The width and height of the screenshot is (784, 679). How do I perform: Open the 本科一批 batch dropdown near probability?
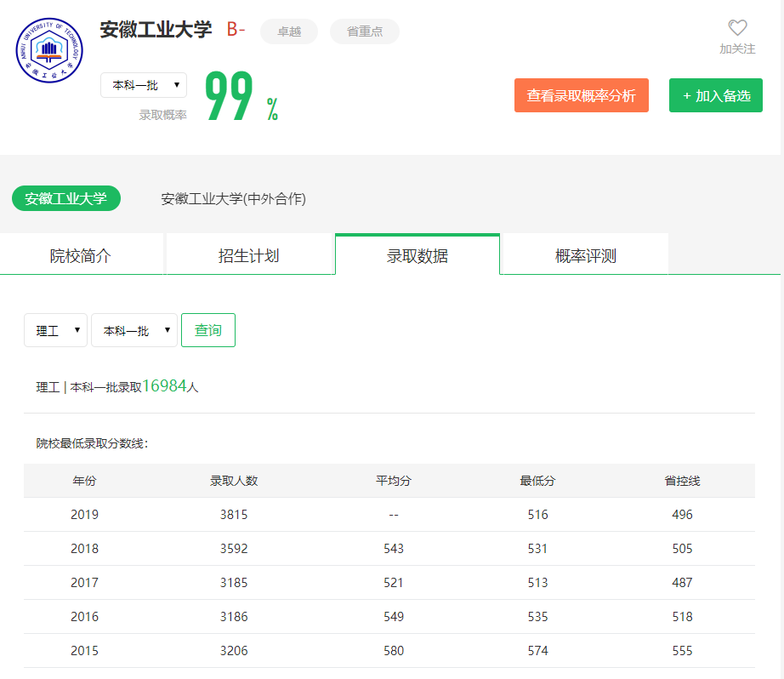(144, 85)
